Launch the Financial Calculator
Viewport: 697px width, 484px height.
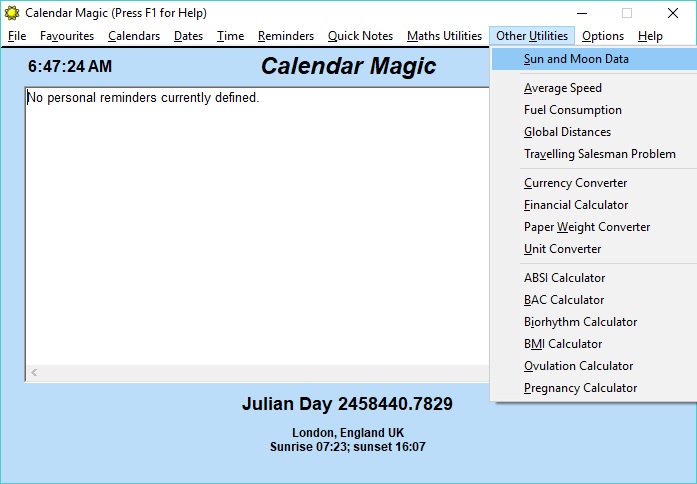594,205
